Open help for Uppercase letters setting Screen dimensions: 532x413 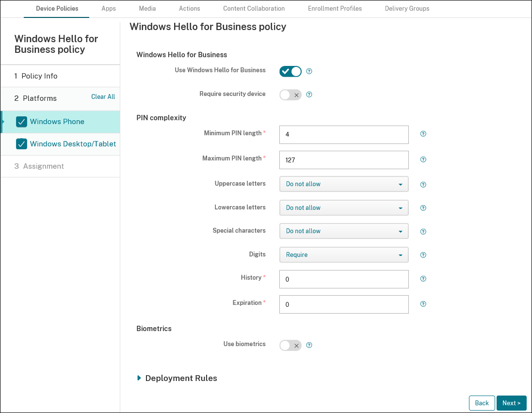point(423,184)
